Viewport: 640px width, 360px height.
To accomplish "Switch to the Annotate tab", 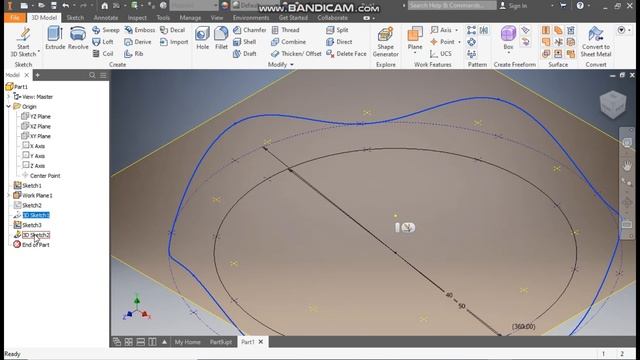I will [x=106, y=18].
